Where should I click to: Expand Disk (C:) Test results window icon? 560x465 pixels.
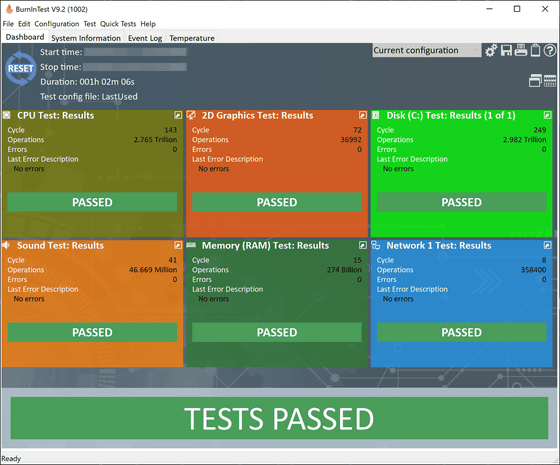tap(547, 115)
